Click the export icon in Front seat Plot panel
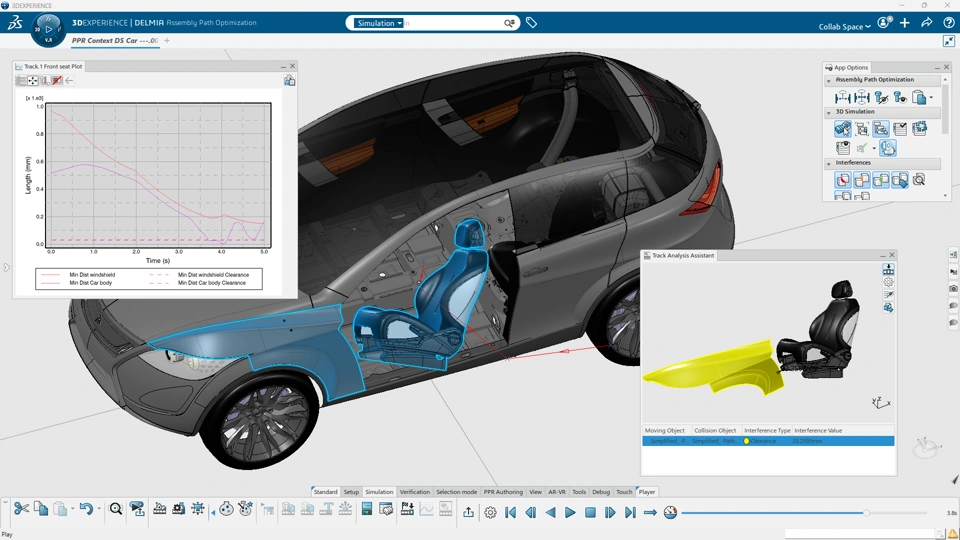960x540 pixels. pyautogui.click(x=290, y=80)
